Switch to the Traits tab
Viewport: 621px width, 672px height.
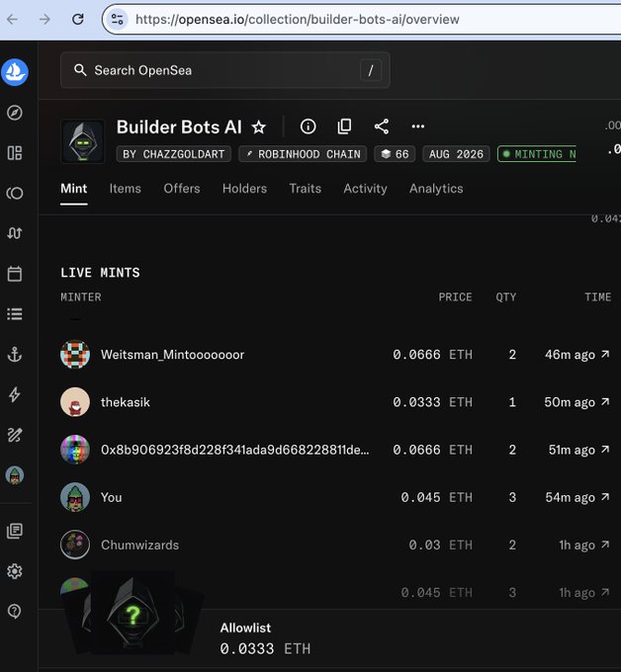(306, 189)
